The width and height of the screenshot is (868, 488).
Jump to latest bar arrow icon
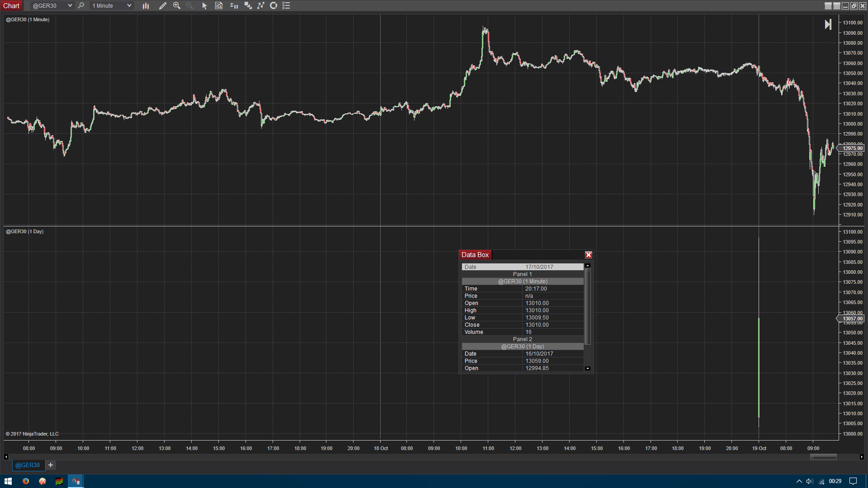tap(828, 24)
